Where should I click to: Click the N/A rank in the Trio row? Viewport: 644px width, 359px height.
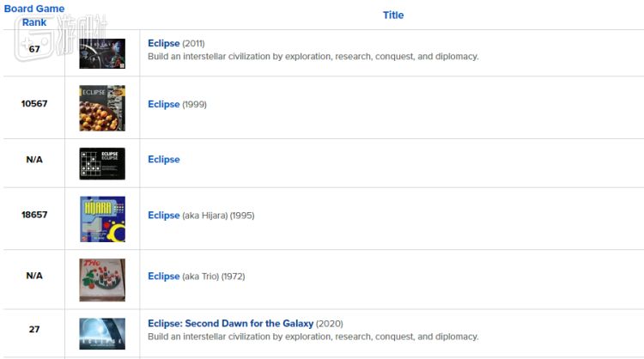pyautogui.click(x=34, y=276)
